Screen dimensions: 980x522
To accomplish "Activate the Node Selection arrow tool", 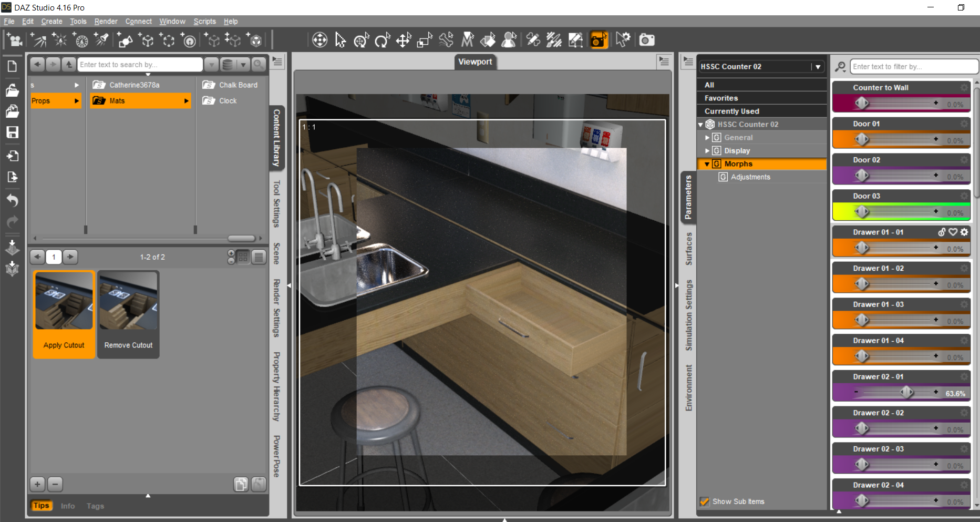I will [x=341, y=40].
